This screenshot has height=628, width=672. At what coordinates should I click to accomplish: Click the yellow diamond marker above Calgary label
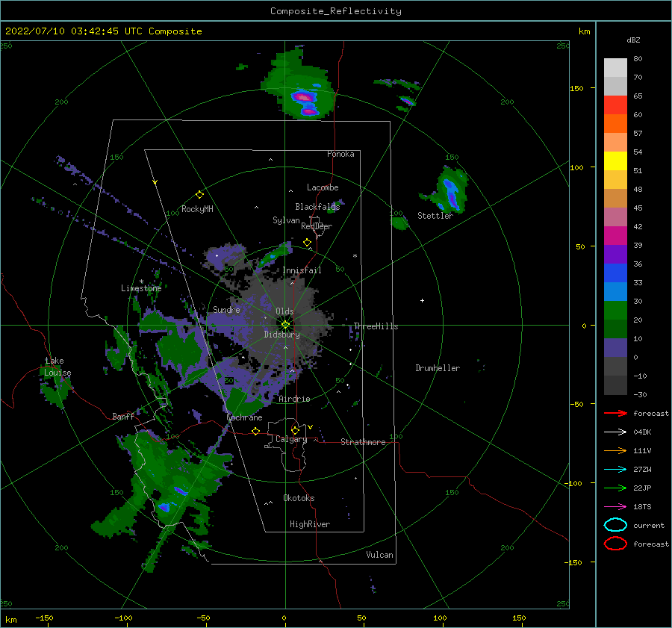coord(295,430)
